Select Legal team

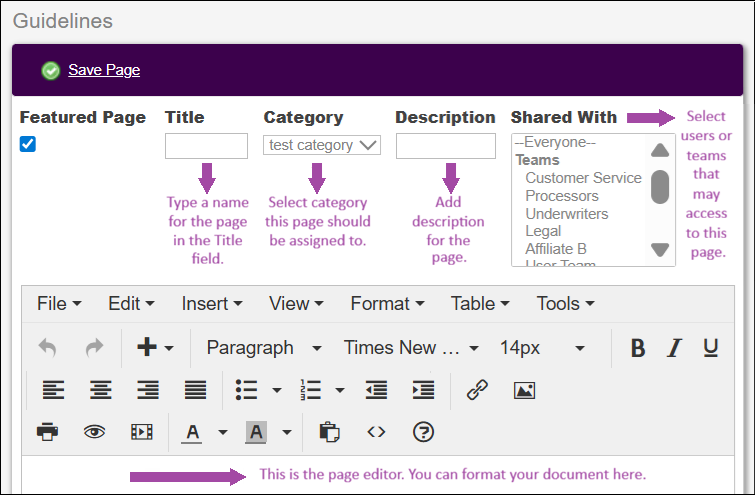point(543,231)
